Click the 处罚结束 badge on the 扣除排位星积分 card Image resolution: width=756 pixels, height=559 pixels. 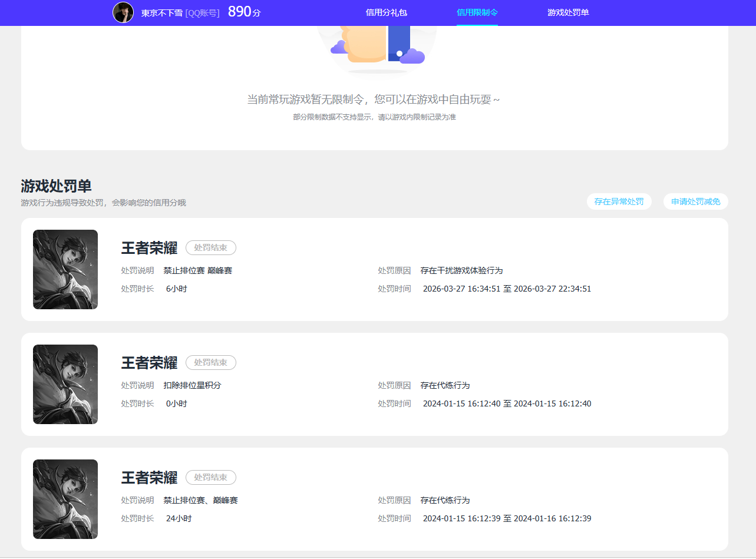(211, 363)
